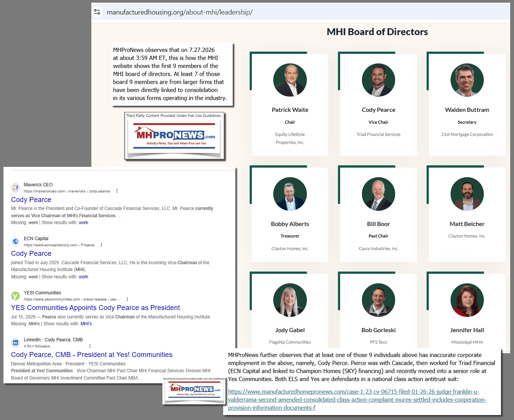514x420 pixels.
Task: Click 'work' link under ECN Capital result
Action: pos(83,277)
